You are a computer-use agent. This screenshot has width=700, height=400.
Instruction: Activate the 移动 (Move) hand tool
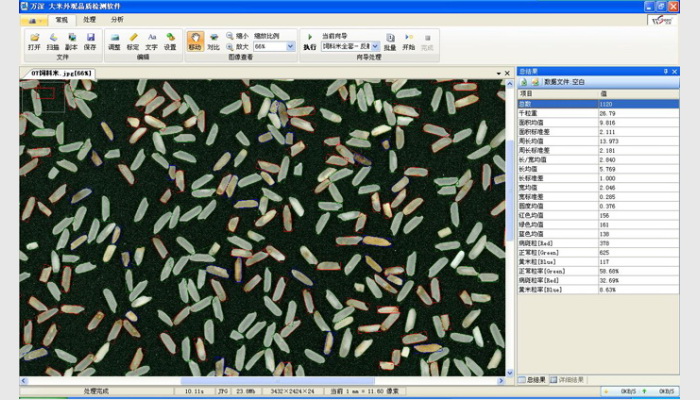pyautogui.click(x=194, y=41)
